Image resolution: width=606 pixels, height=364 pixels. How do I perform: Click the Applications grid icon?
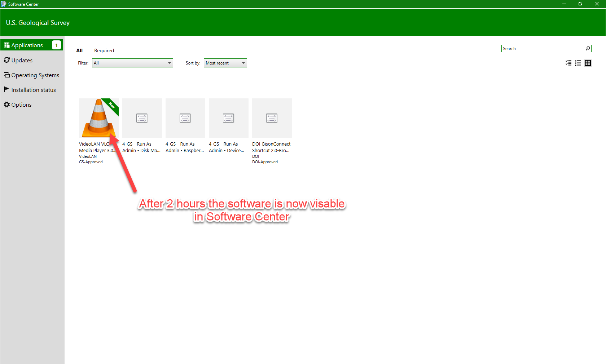point(6,45)
